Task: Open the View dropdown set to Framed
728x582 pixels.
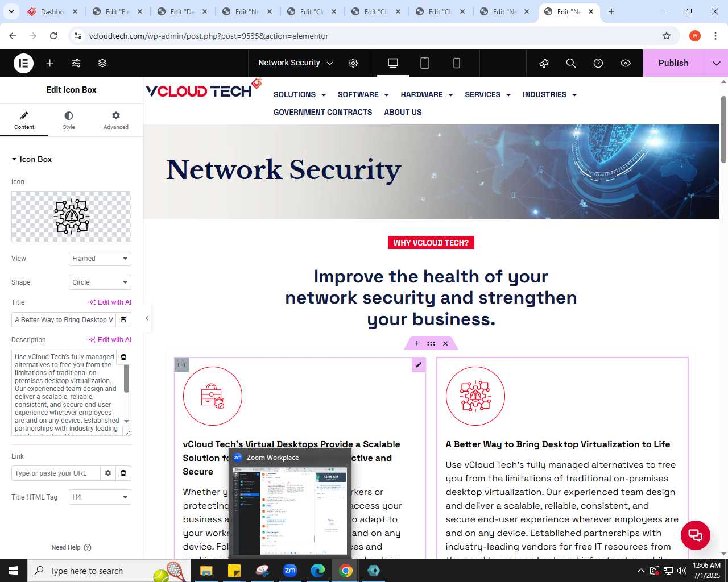Action: [x=100, y=259]
